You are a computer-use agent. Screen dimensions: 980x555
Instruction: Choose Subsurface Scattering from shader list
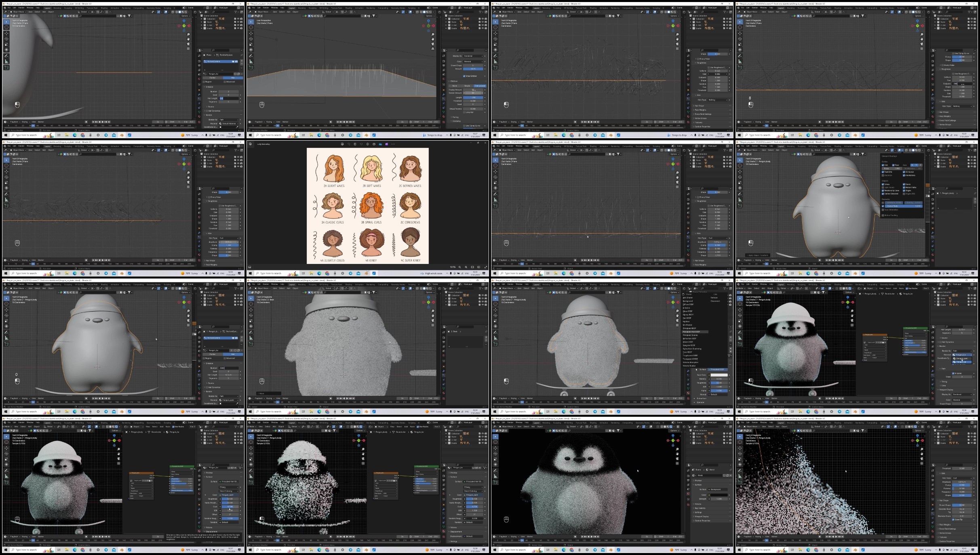pos(692,349)
